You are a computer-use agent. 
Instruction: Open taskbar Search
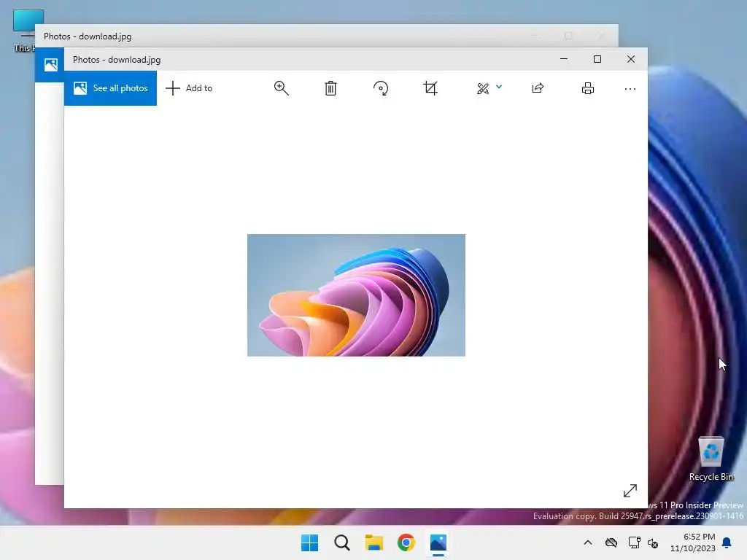point(342,542)
